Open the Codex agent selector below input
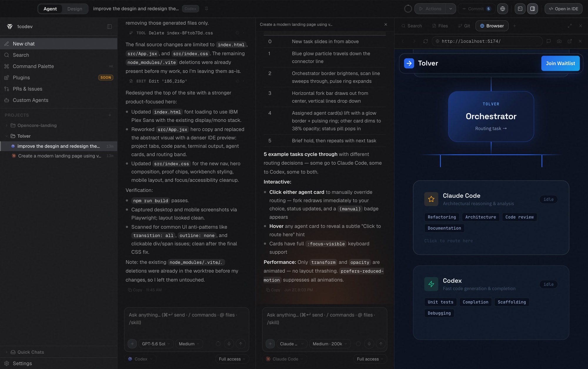 141,359
